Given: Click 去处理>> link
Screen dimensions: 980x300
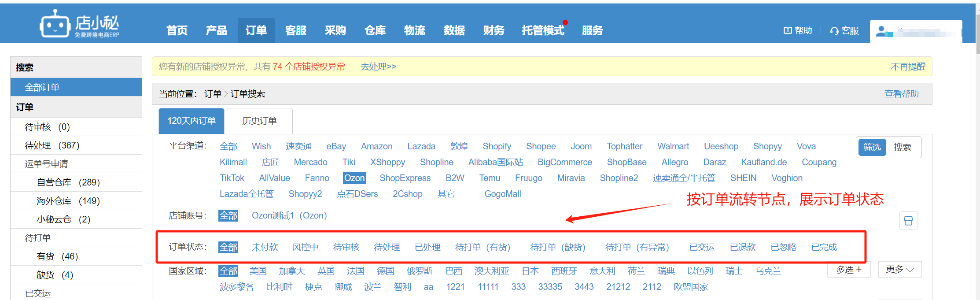Looking at the screenshot, I should 379,67.
